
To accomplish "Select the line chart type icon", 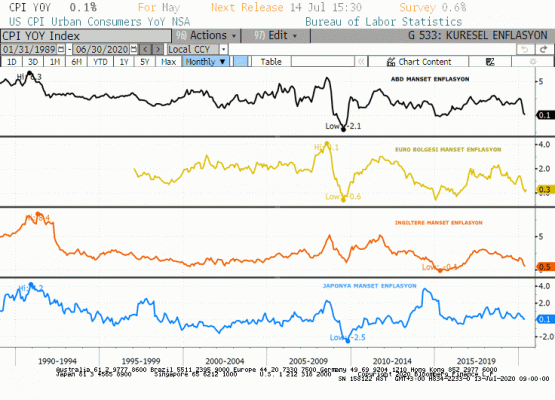I will tap(241, 62).
